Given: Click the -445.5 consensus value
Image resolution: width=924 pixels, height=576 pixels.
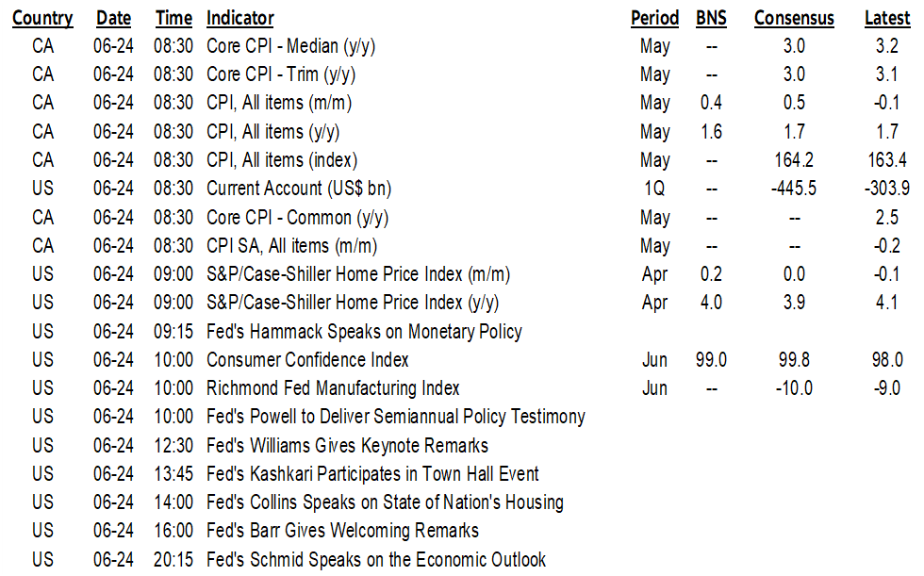Looking at the screenshot, I should coord(793,189).
